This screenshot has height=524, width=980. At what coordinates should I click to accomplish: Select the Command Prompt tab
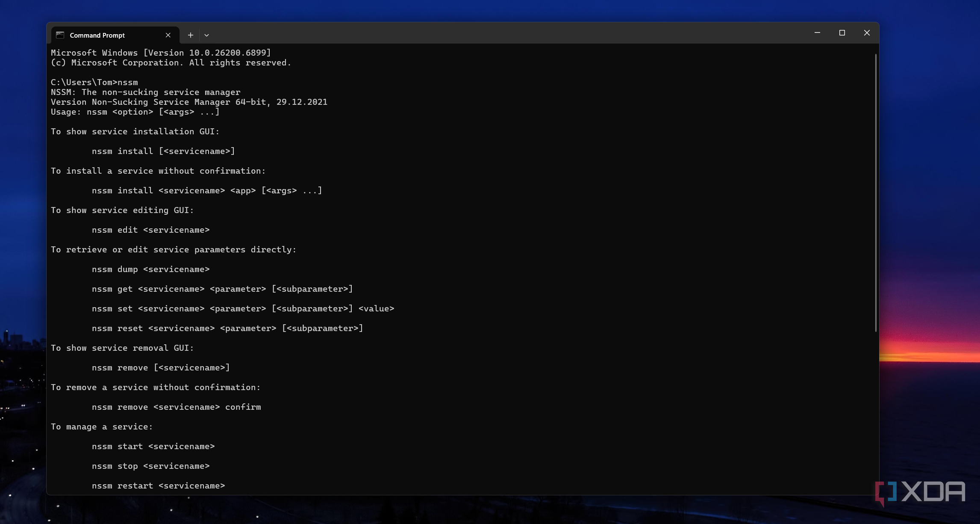click(x=97, y=35)
